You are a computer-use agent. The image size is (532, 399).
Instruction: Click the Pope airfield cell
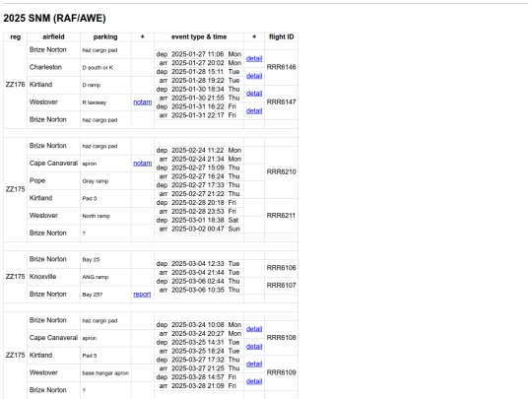pyautogui.click(x=53, y=180)
